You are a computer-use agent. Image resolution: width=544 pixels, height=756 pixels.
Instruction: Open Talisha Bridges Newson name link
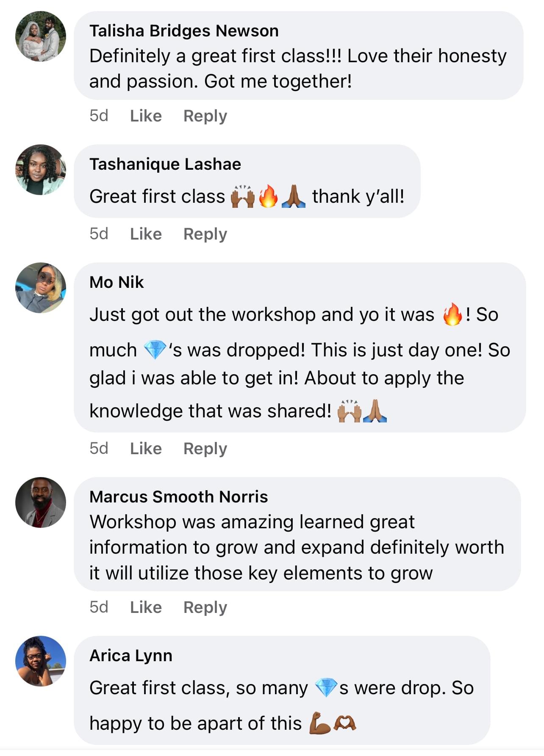[184, 31]
